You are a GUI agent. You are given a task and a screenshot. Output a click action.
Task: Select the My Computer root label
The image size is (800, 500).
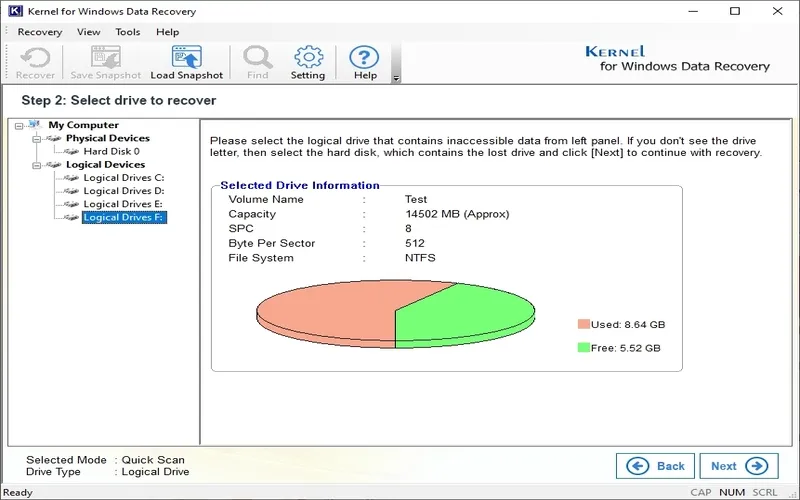click(x=84, y=125)
